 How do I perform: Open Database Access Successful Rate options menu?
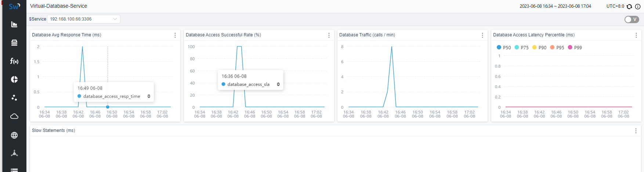(329, 35)
